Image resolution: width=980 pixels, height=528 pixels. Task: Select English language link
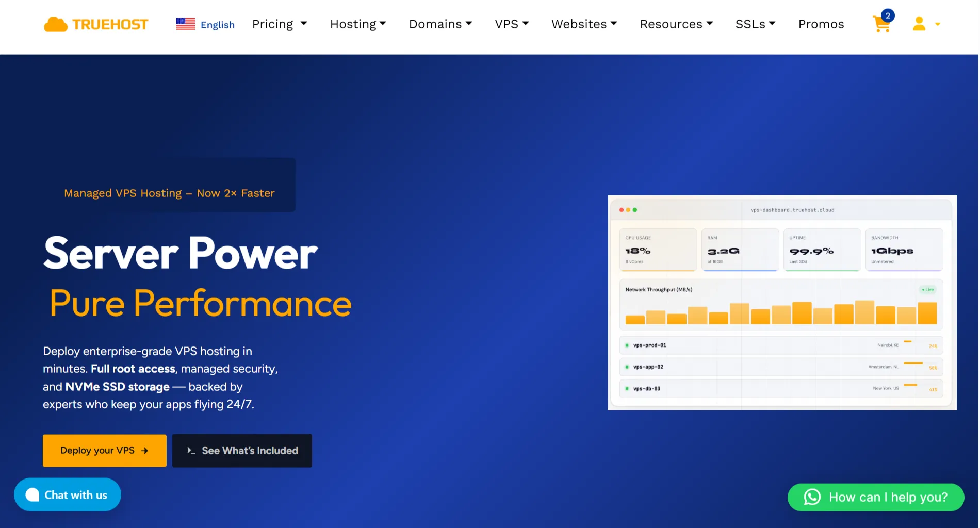pos(218,25)
